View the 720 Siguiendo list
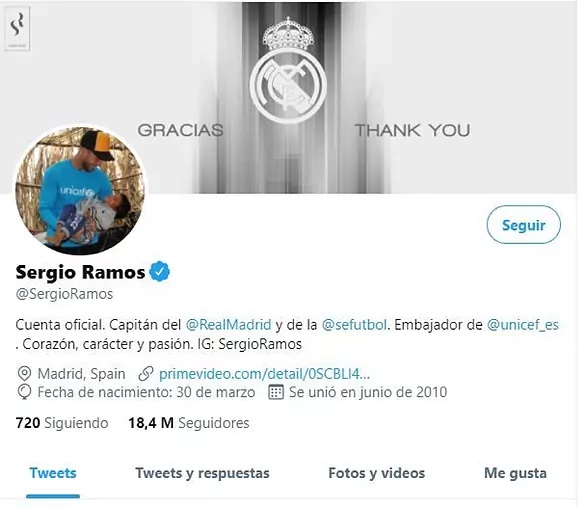 click(x=62, y=423)
